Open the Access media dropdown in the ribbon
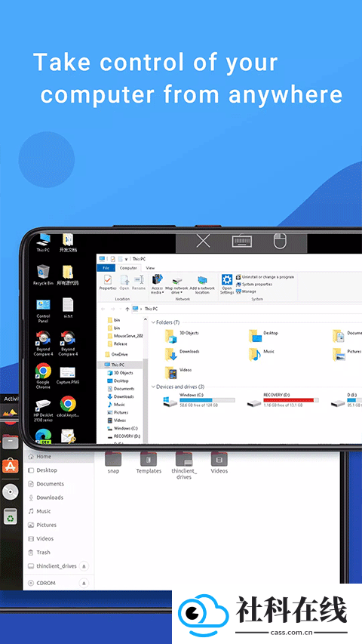 pyautogui.click(x=157, y=284)
